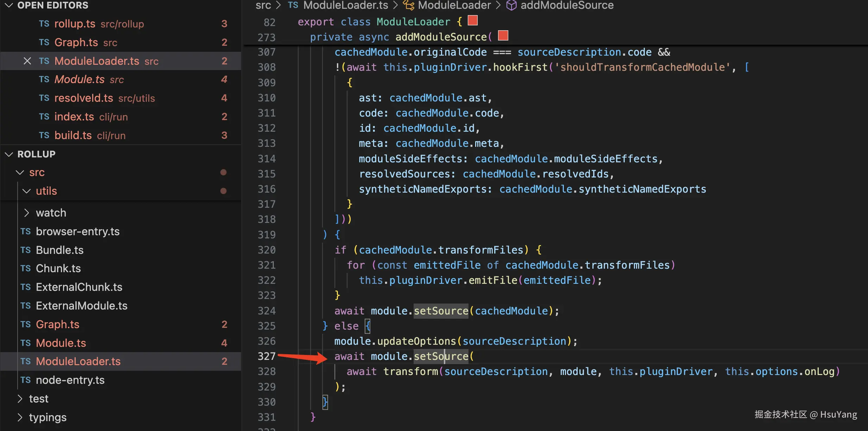Click setSource call on line 327
Screen dimensions: 868x431
tap(441, 356)
